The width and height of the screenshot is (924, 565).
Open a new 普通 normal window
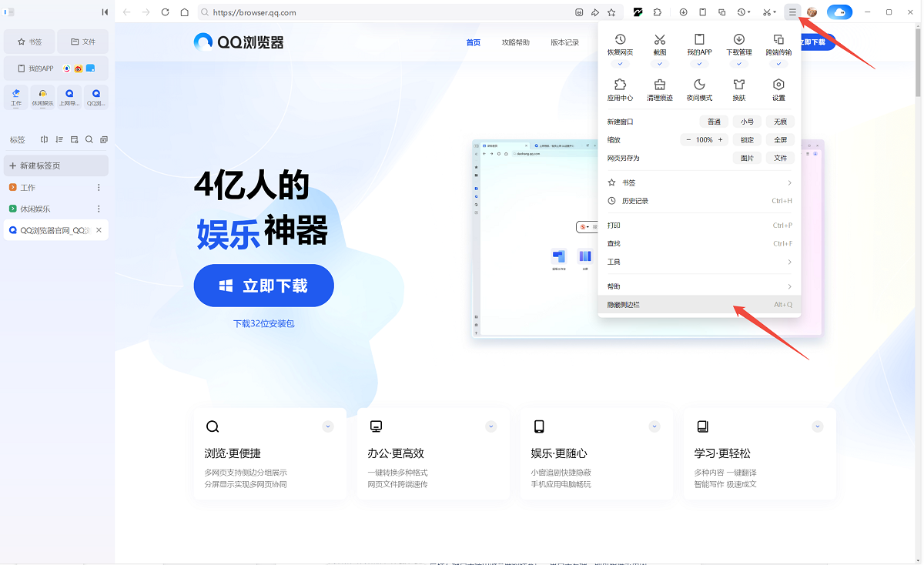click(x=714, y=122)
